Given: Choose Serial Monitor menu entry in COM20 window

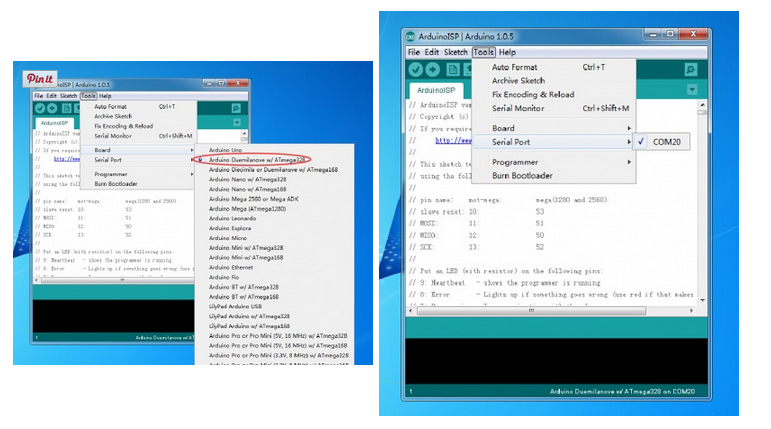Looking at the screenshot, I should [x=553, y=108].
